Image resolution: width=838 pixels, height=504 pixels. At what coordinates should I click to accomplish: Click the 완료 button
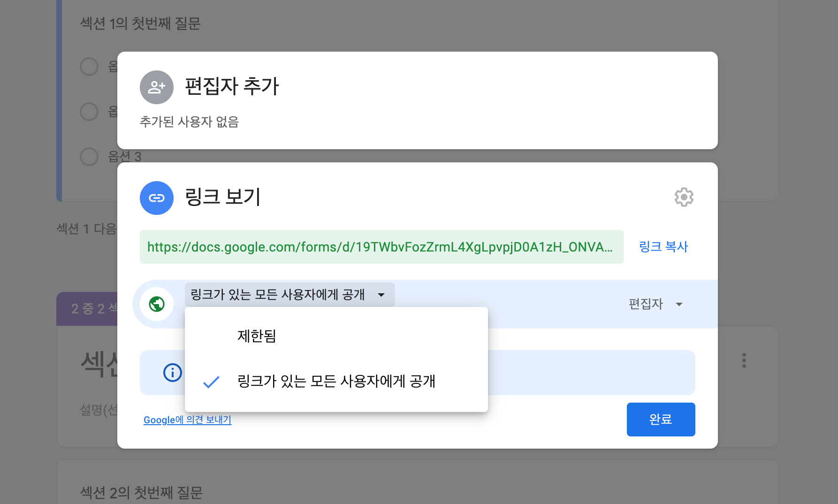(661, 420)
